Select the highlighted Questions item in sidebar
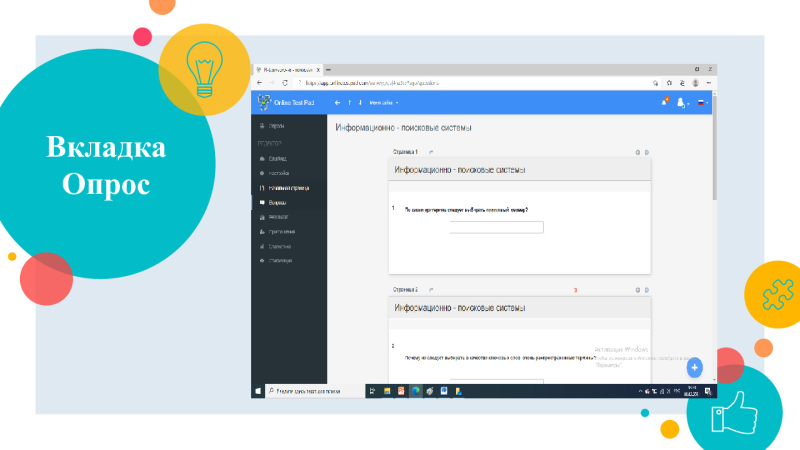Image resolution: width=800 pixels, height=450 pixels. (x=289, y=203)
